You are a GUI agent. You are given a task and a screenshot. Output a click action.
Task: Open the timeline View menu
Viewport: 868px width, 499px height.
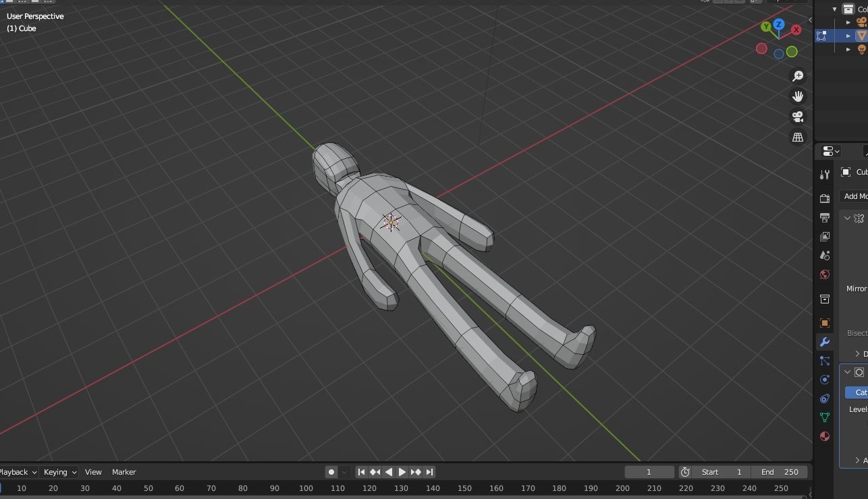tap(93, 472)
